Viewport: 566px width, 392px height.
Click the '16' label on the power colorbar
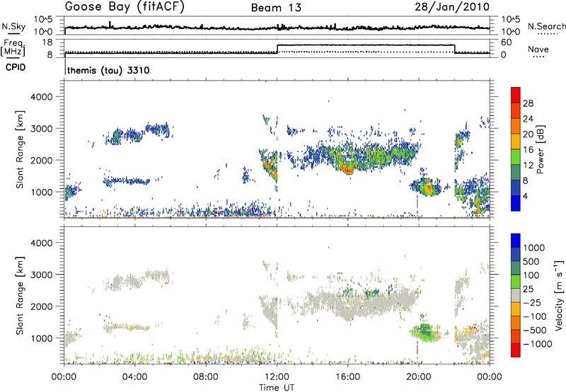[x=528, y=150]
